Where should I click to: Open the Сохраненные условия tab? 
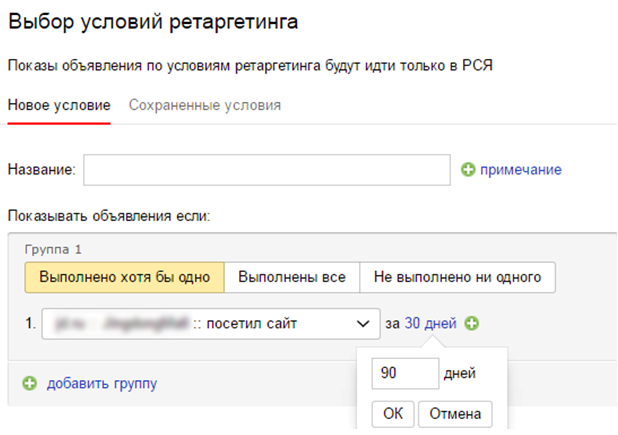tap(205, 105)
